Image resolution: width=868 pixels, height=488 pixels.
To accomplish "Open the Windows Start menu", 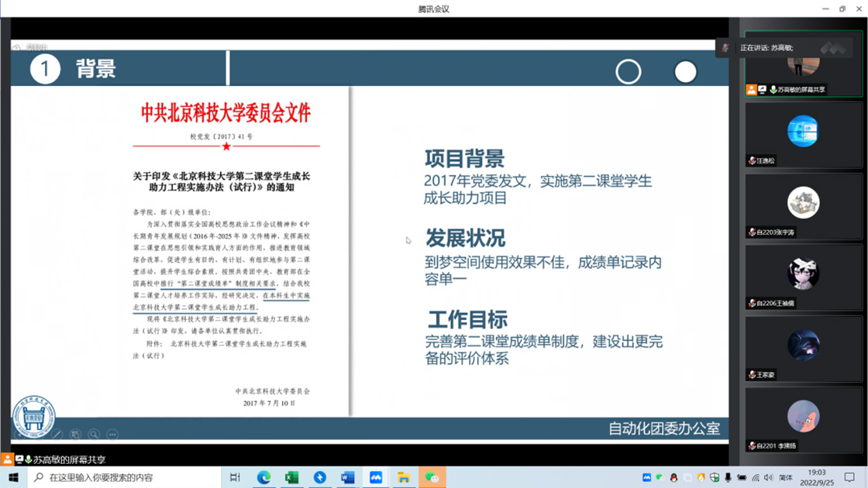I will coord(13,477).
